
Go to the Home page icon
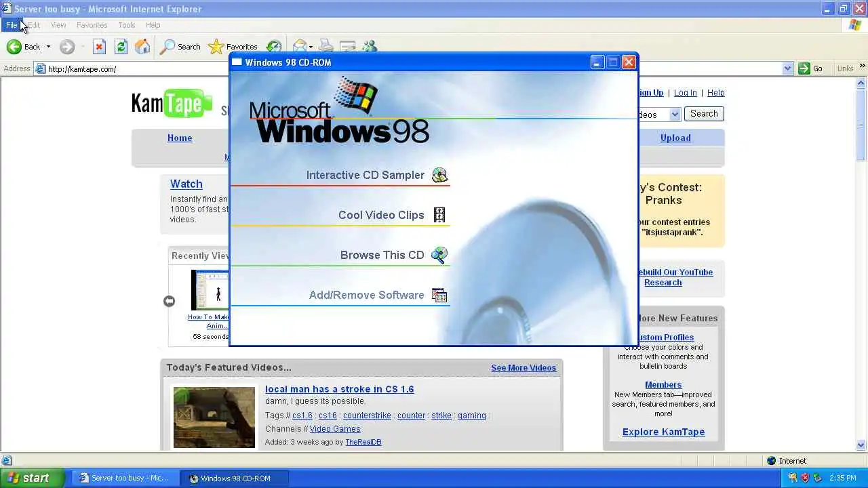pyautogui.click(x=142, y=47)
